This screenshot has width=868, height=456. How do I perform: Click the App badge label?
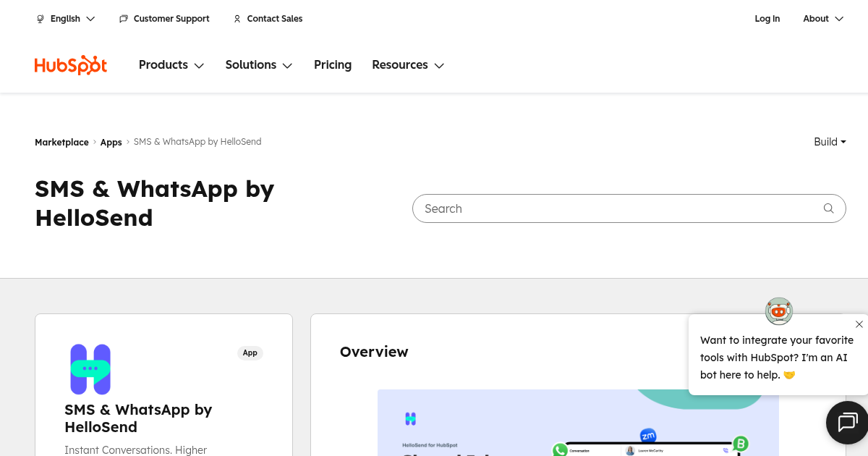click(250, 353)
